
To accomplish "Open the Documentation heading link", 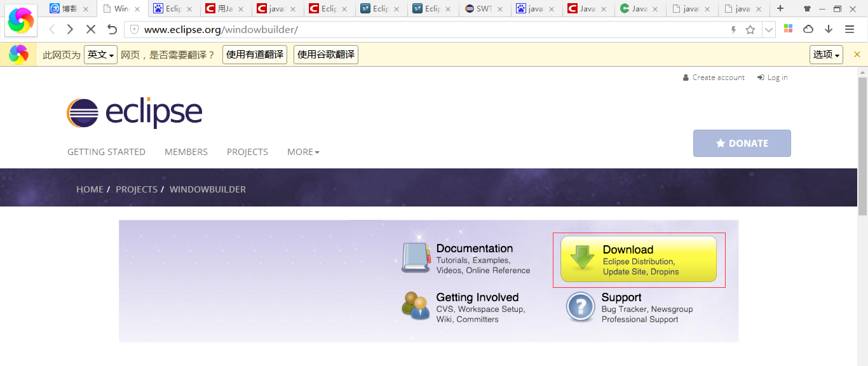I will pos(475,248).
